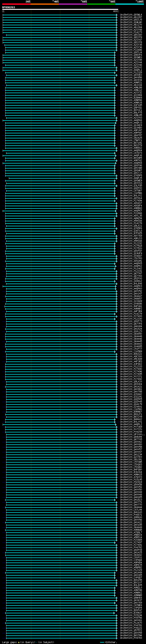This screenshot has width=146, height=644.
Task: Select hit label UniRef100_A2SY48
Action: [131, 30]
